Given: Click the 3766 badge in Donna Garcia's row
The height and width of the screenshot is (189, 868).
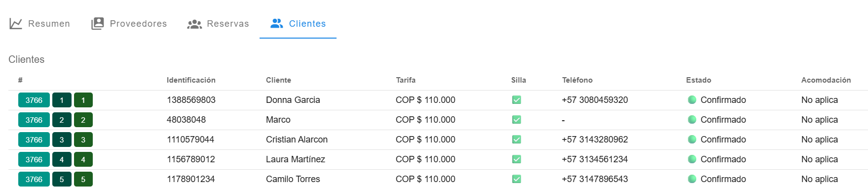Looking at the screenshot, I should pyautogui.click(x=34, y=100).
